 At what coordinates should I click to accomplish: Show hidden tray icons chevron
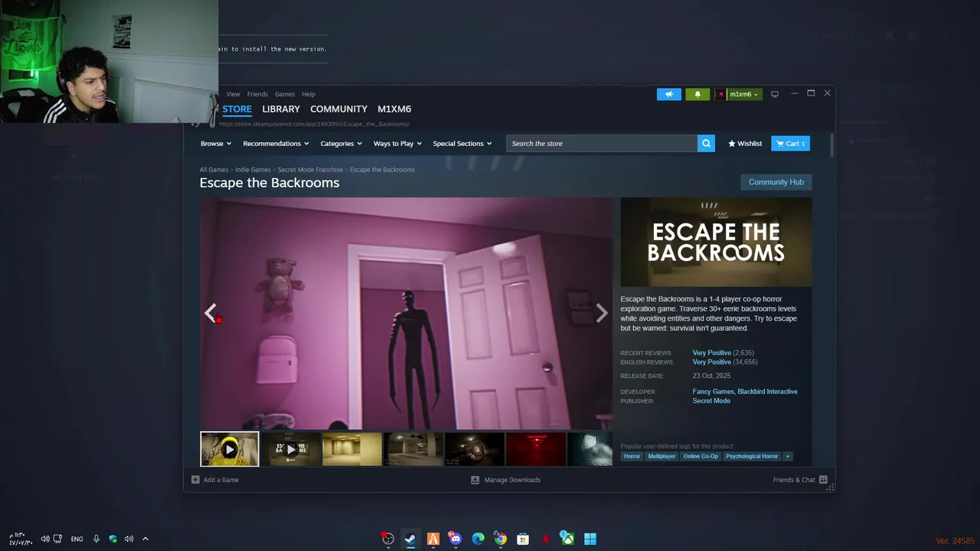coord(145,539)
